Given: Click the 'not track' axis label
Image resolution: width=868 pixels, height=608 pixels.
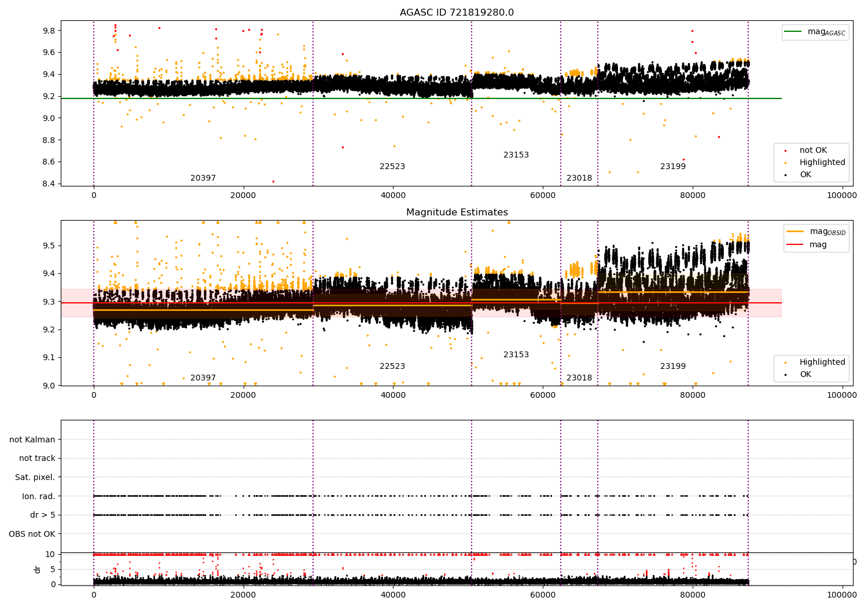Looking at the screenshot, I should pyautogui.click(x=37, y=458).
